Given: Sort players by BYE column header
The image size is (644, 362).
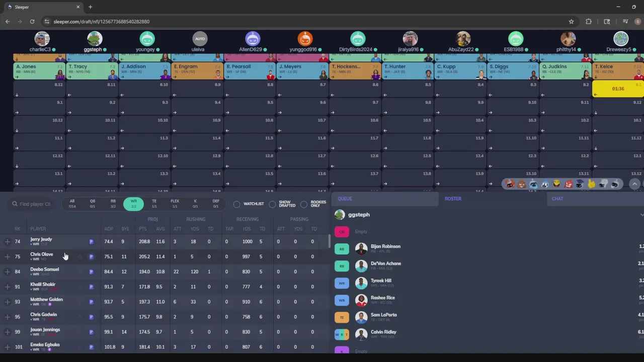Looking at the screenshot, I should (125, 229).
